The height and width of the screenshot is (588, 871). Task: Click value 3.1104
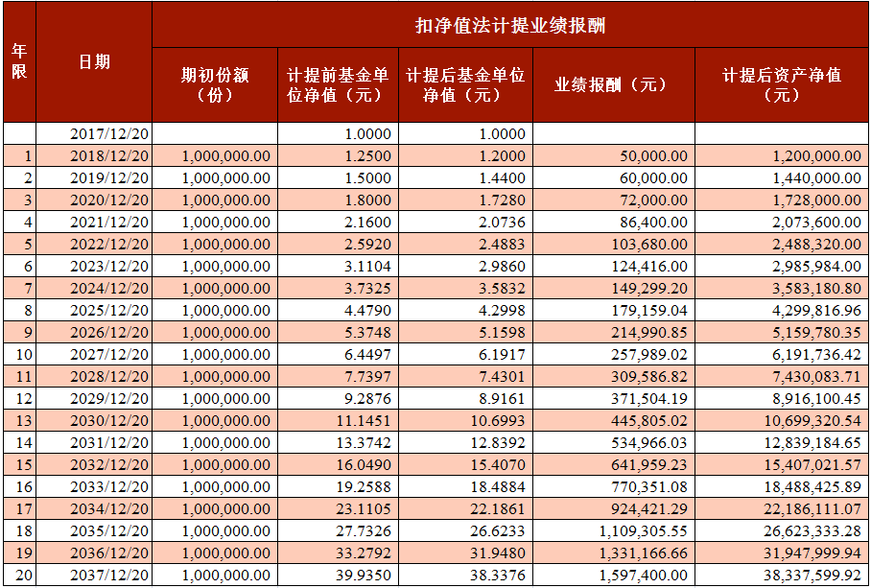pos(338,267)
